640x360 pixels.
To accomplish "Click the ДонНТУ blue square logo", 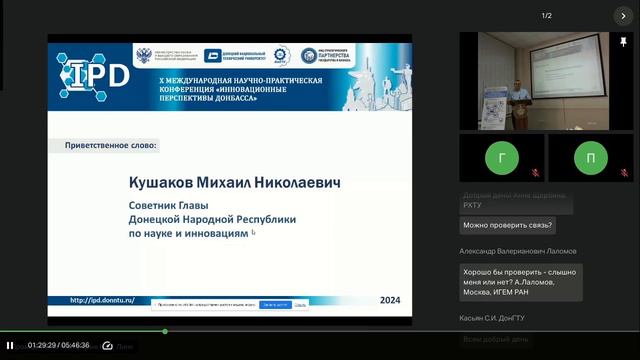I will pos(212,56).
